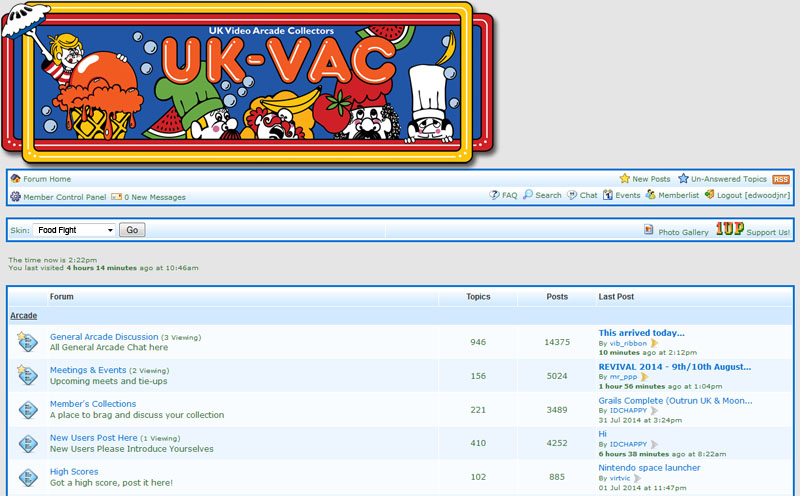Open the Chat text link
The width and height of the screenshot is (800, 496).
588,195
